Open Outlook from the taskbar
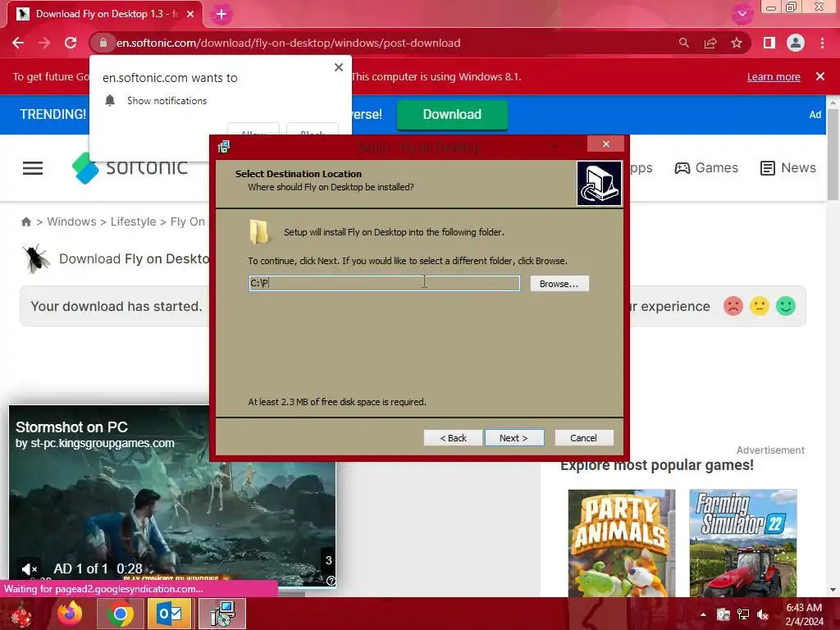 [x=169, y=614]
